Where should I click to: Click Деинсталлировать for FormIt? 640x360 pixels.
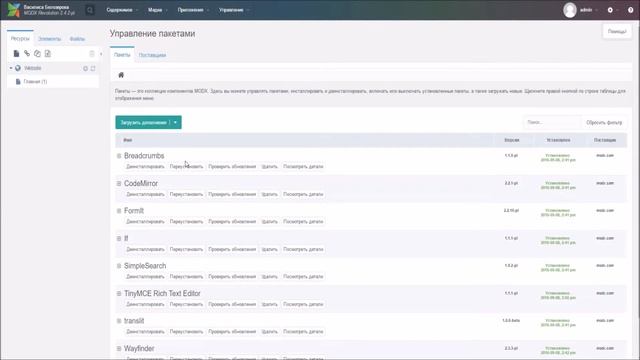tap(145, 222)
